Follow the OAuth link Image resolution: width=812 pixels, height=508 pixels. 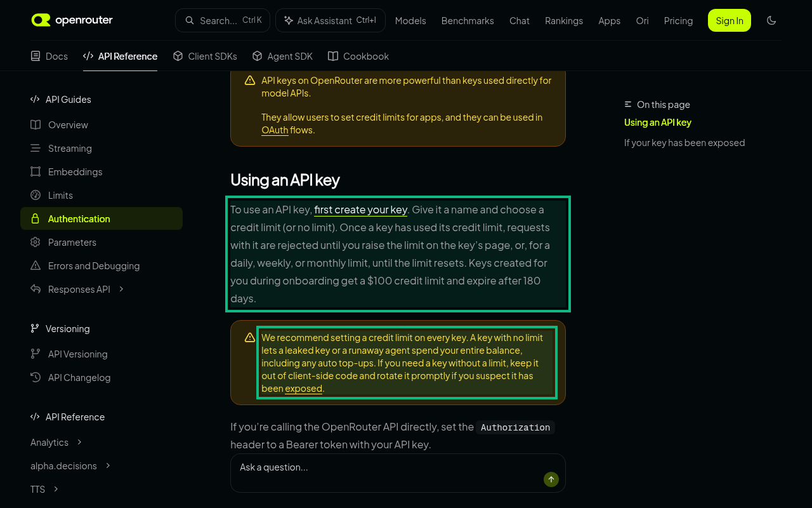[x=275, y=130]
